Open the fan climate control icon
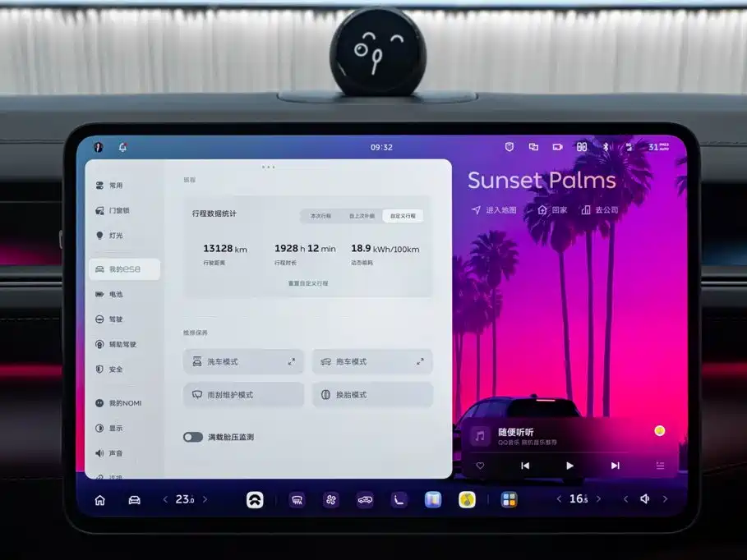This screenshot has height=560, width=747. [x=331, y=500]
